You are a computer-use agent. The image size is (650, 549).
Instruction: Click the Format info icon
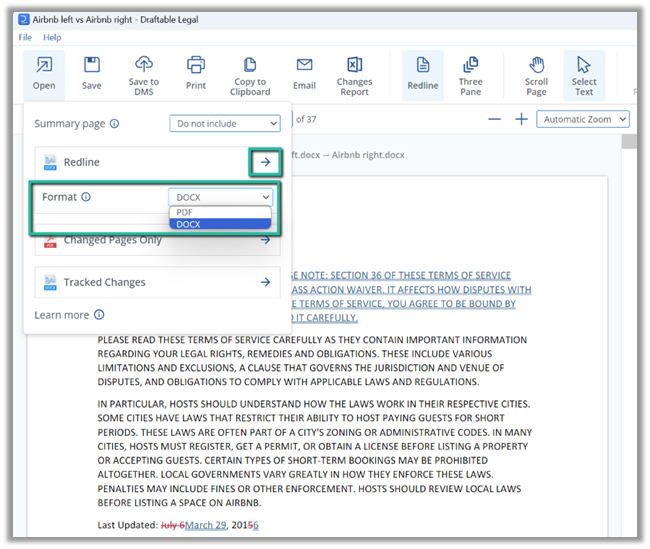pyautogui.click(x=86, y=197)
